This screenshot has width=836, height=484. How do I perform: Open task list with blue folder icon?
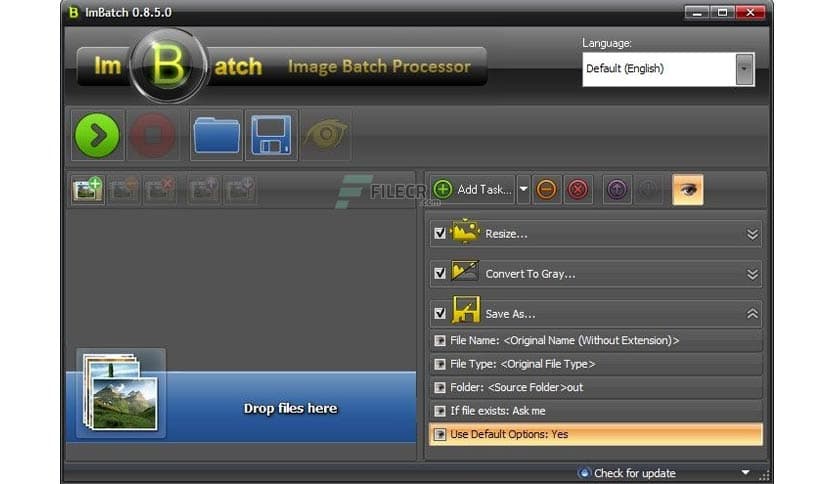[216, 135]
